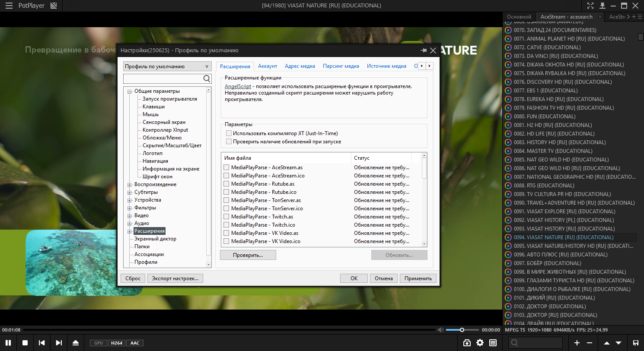Enable the JIT compiler checkbox

[229, 133]
